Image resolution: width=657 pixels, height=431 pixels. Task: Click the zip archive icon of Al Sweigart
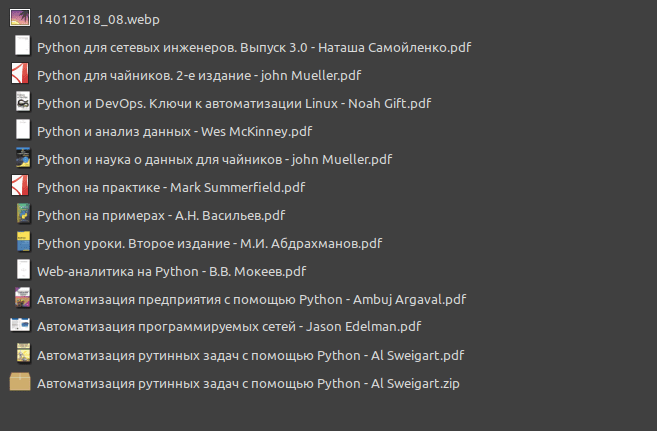coord(20,382)
